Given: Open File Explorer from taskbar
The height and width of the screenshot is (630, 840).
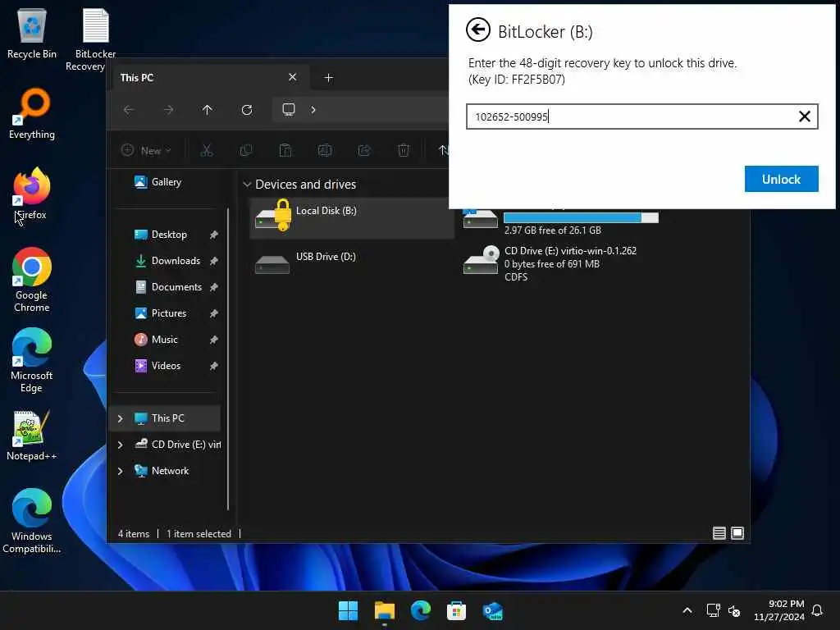Looking at the screenshot, I should [x=384, y=610].
